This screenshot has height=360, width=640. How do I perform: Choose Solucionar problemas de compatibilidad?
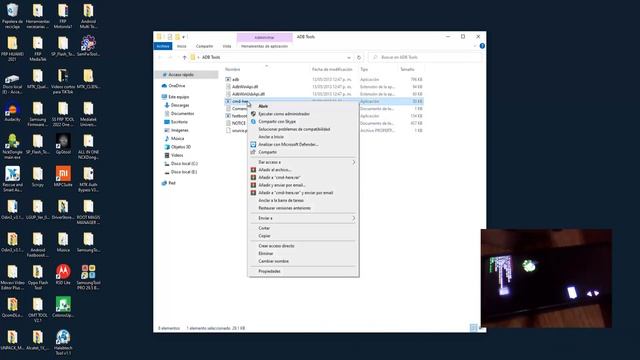(303, 129)
